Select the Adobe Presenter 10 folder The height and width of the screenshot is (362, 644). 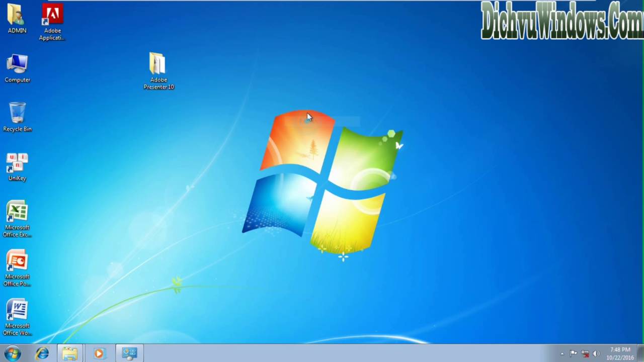click(x=158, y=71)
